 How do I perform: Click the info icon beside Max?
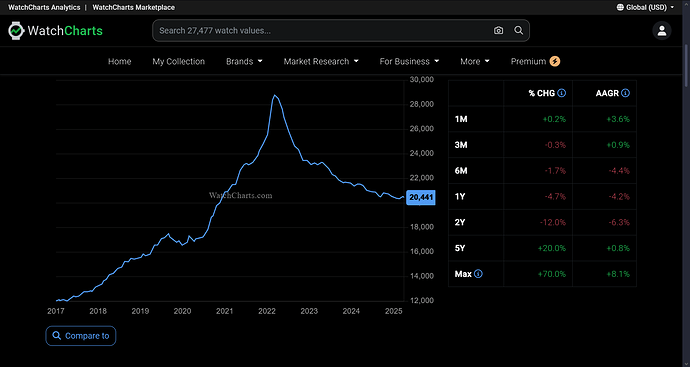478,274
